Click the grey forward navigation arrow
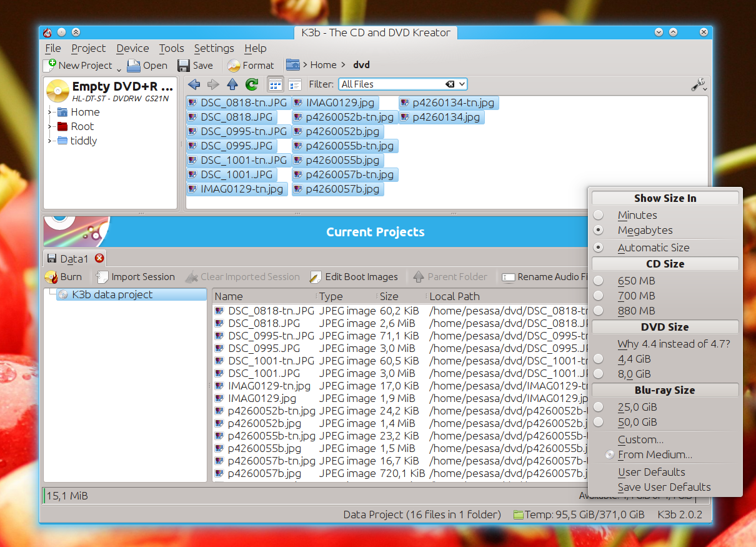This screenshot has width=756, height=547. [213, 84]
